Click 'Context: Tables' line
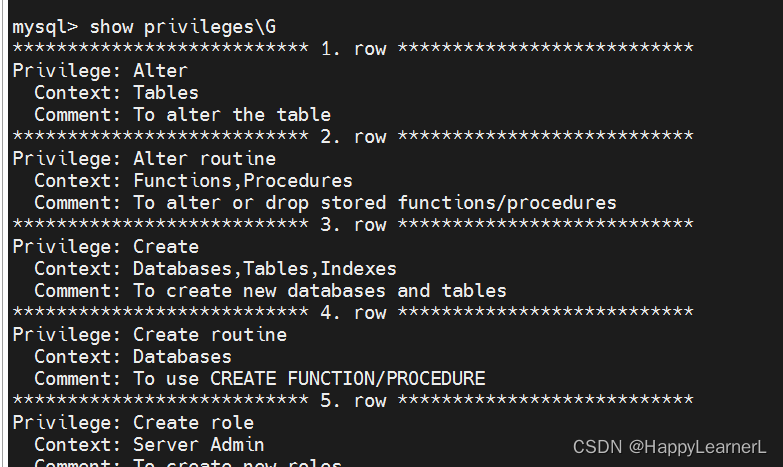 click(x=116, y=92)
